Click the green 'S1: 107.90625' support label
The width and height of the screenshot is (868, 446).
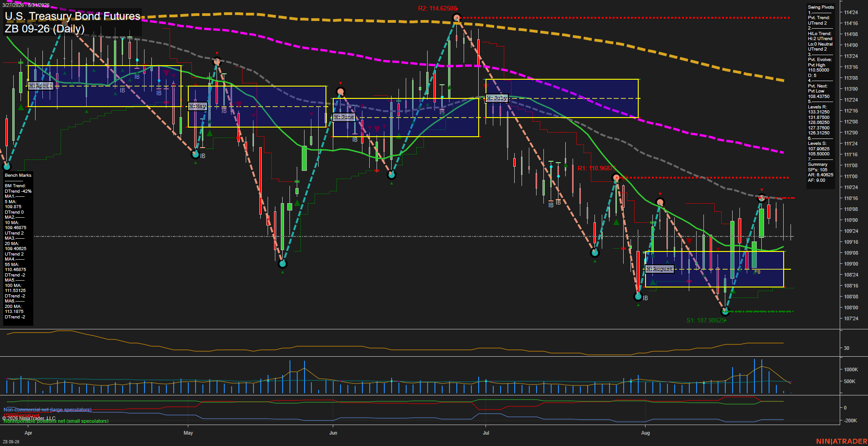coord(705,321)
